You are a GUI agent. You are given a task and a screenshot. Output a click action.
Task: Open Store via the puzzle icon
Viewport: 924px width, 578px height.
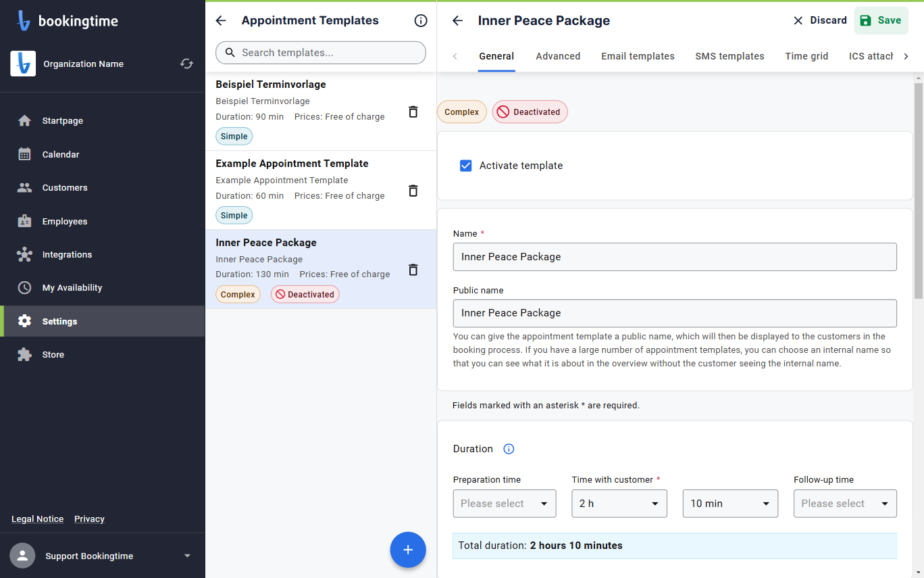tap(24, 354)
